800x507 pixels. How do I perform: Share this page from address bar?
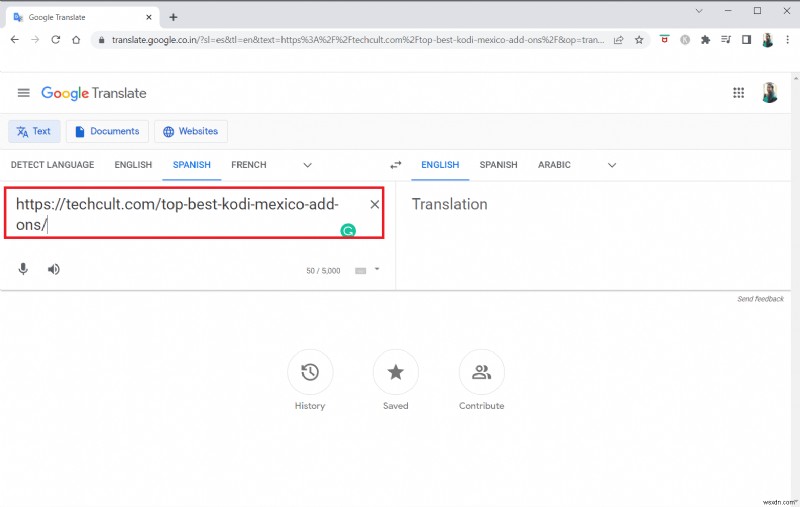pos(618,40)
